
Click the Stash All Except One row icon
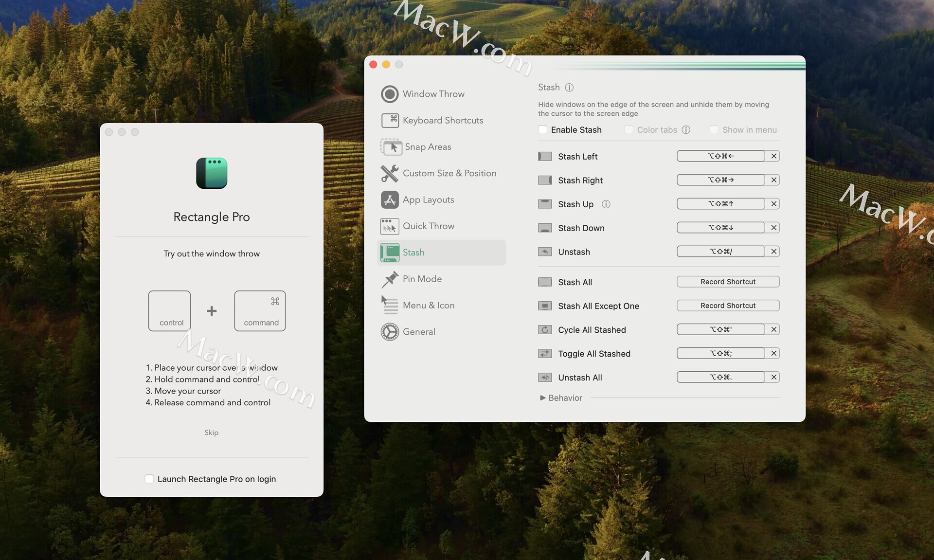[545, 306]
